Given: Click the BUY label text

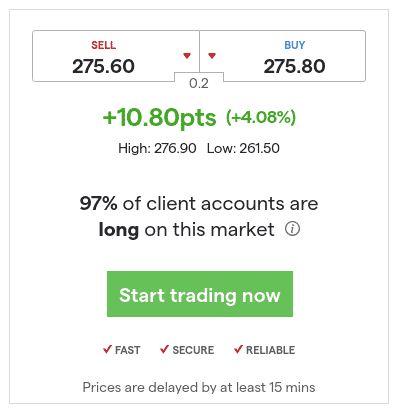Looking at the screenshot, I should click(295, 45).
